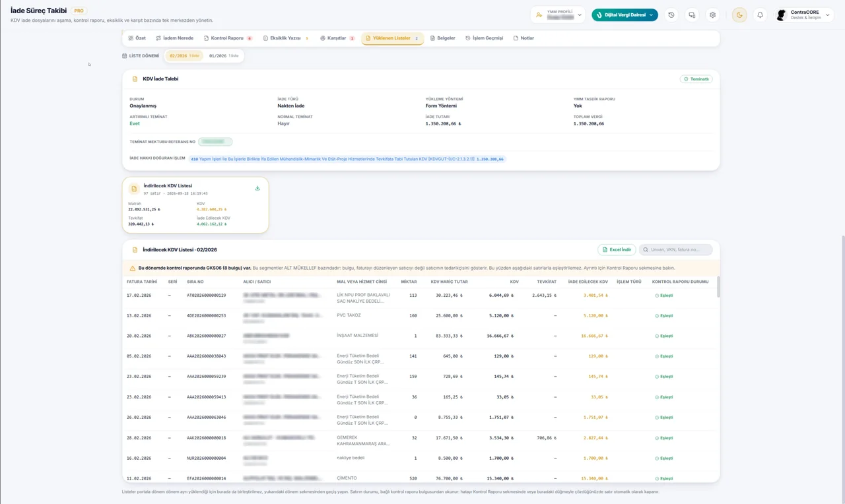845x504 pixels.
Task: Select the 02/2026 list period
Action: pyautogui.click(x=185, y=56)
